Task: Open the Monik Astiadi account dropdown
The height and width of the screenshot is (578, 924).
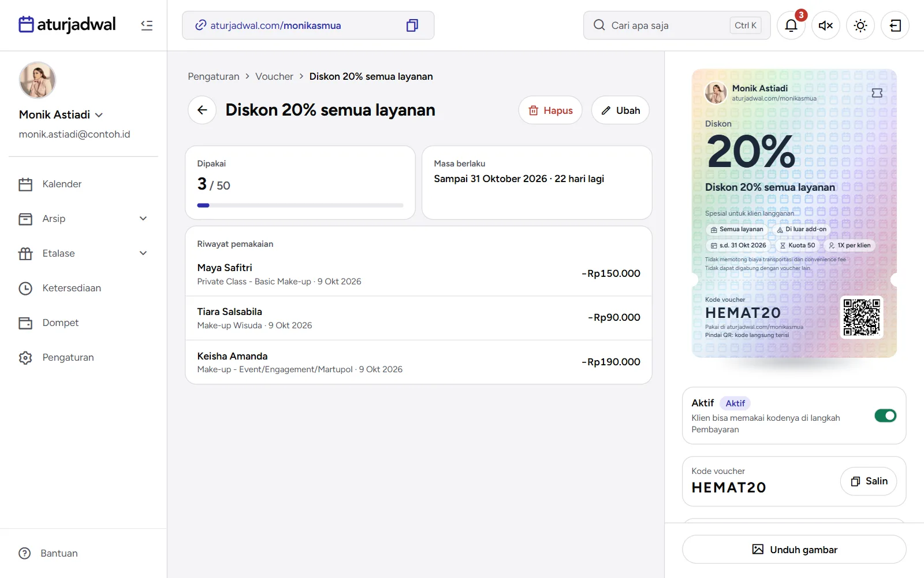Action: coord(61,114)
